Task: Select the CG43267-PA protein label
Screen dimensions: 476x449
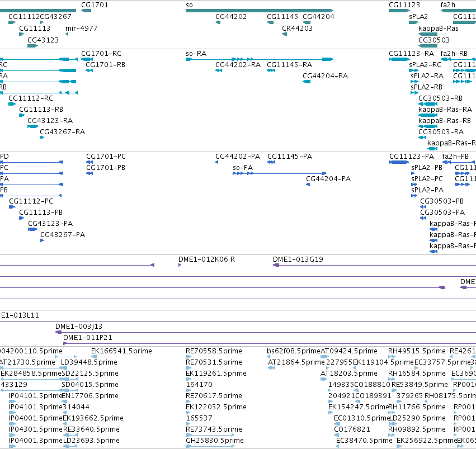Action: click(x=63, y=235)
